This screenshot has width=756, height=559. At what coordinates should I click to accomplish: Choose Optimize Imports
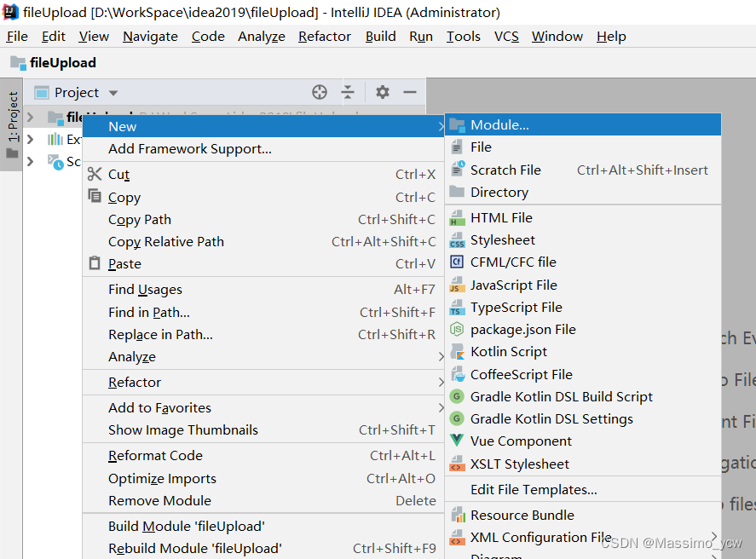263,479
